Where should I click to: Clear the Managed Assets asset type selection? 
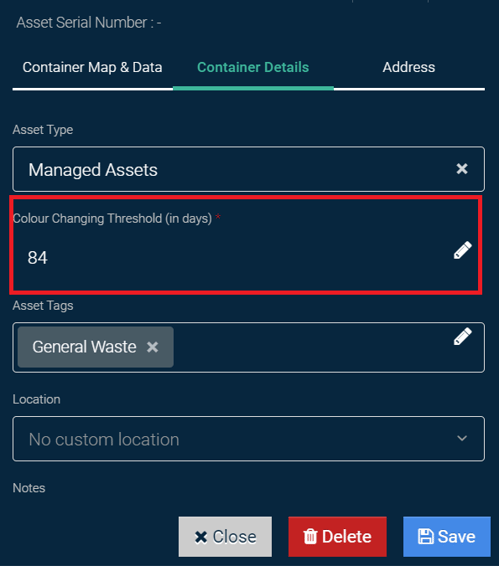pos(462,169)
